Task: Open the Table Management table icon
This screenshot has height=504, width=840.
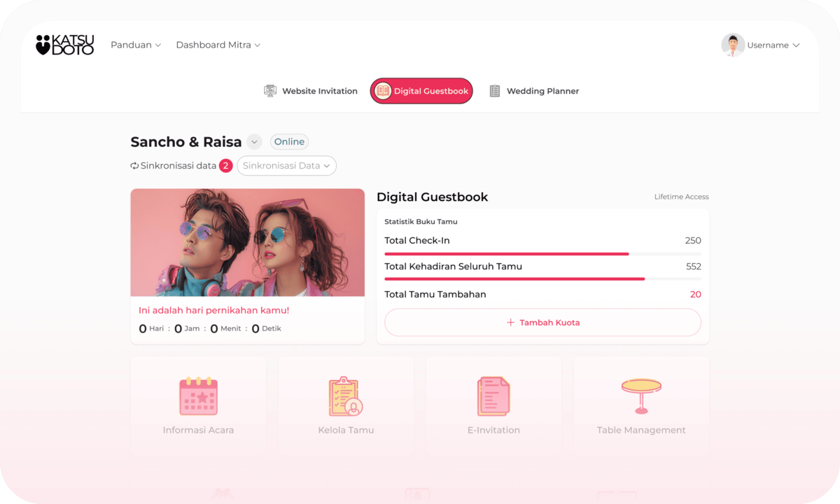Action: [641, 395]
